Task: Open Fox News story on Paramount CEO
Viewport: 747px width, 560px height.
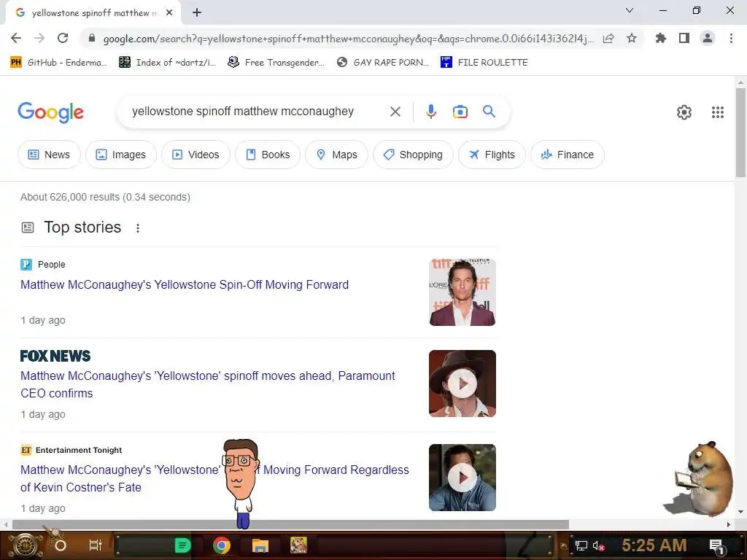Action: click(x=208, y=384)
